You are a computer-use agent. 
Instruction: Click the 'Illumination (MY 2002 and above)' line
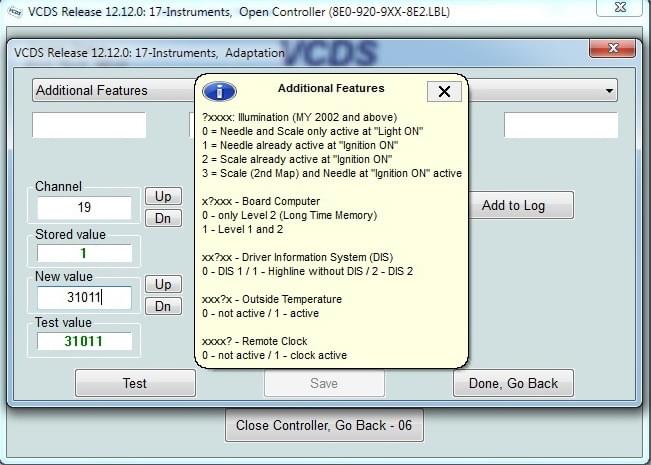coord(300,117)
